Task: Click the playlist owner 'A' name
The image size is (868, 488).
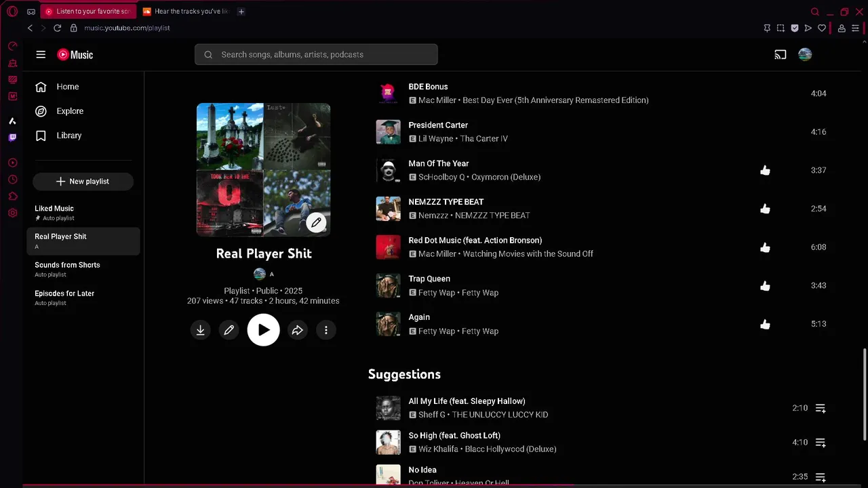Action: (272, 274)
